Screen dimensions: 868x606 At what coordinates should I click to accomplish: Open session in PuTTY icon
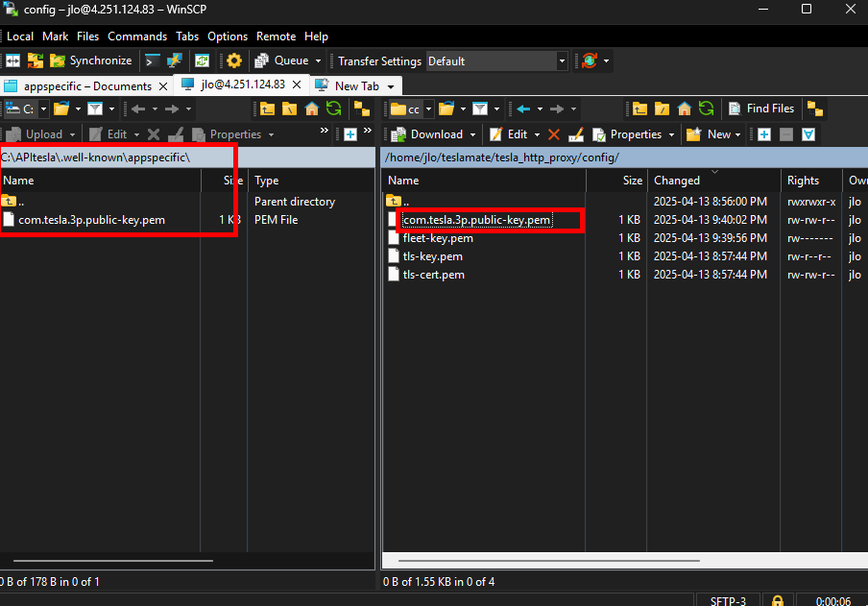pos(175,61)
